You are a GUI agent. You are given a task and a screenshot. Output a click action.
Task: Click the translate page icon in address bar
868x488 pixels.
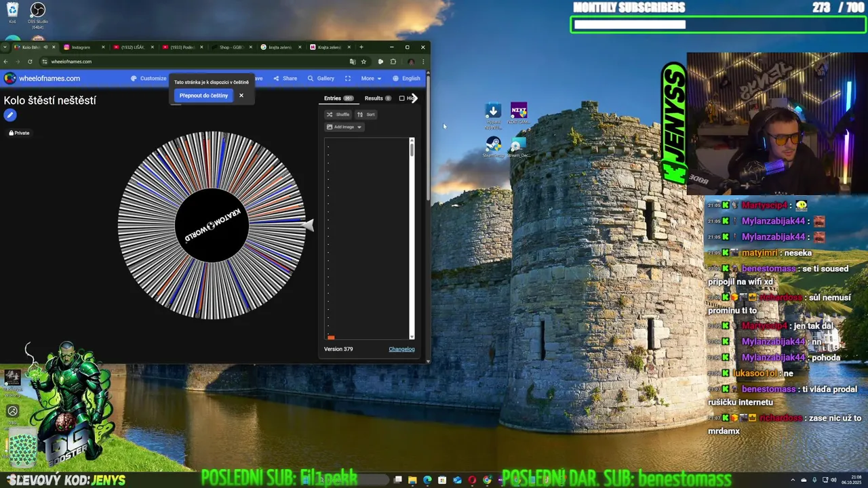353,62
